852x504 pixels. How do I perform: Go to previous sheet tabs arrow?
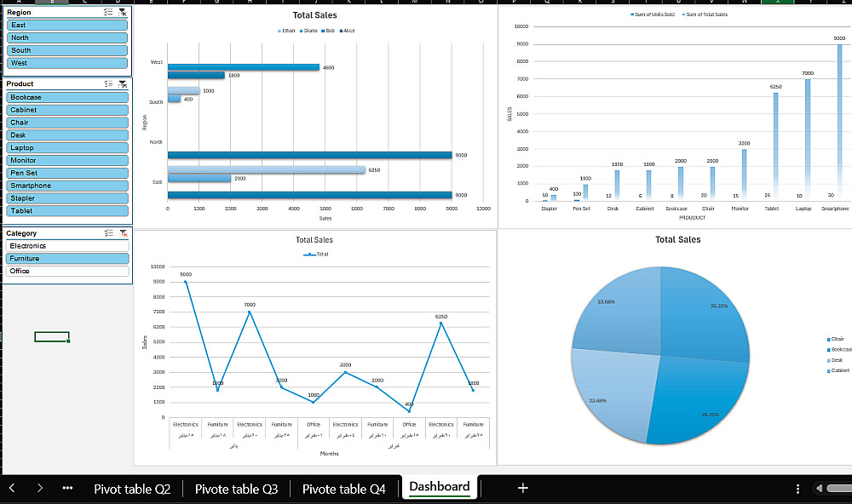pyautogui.click(x=12, y=488)
